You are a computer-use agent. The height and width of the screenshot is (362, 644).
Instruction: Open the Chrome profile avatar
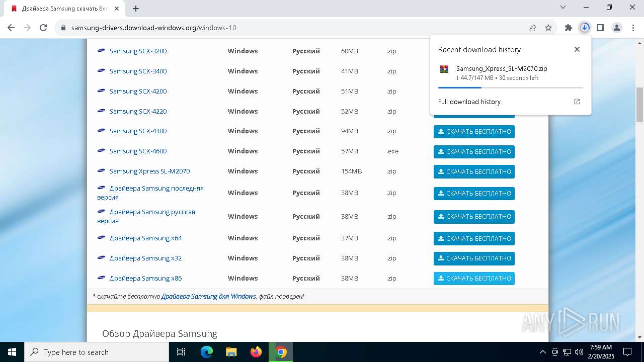click(x=617, y=28)
